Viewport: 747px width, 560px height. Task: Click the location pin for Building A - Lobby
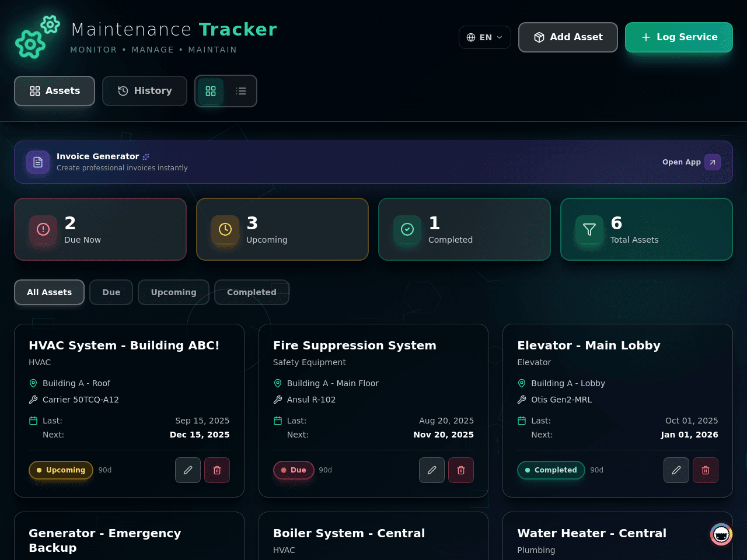point(522,383)
